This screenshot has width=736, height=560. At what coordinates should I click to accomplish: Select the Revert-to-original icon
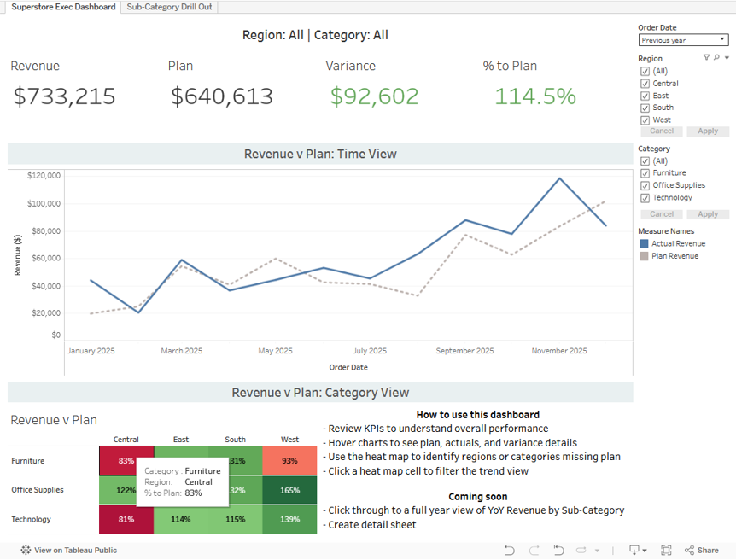[x=558, y=550]
